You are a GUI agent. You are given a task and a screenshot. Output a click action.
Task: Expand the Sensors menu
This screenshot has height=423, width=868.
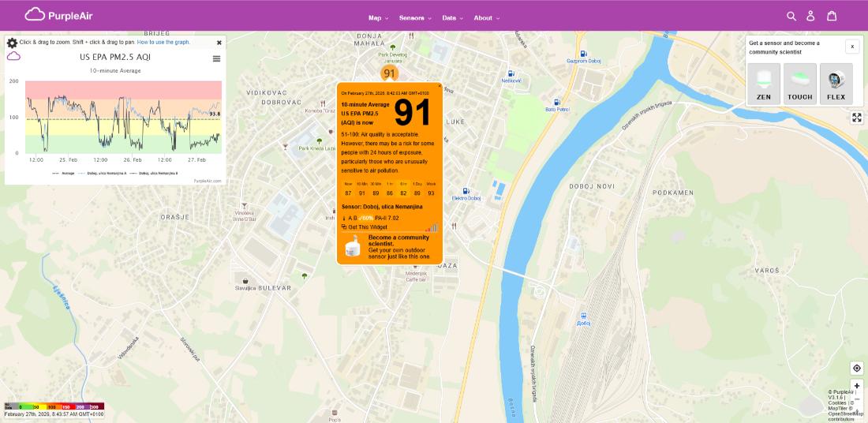click(x=415, y=17)
